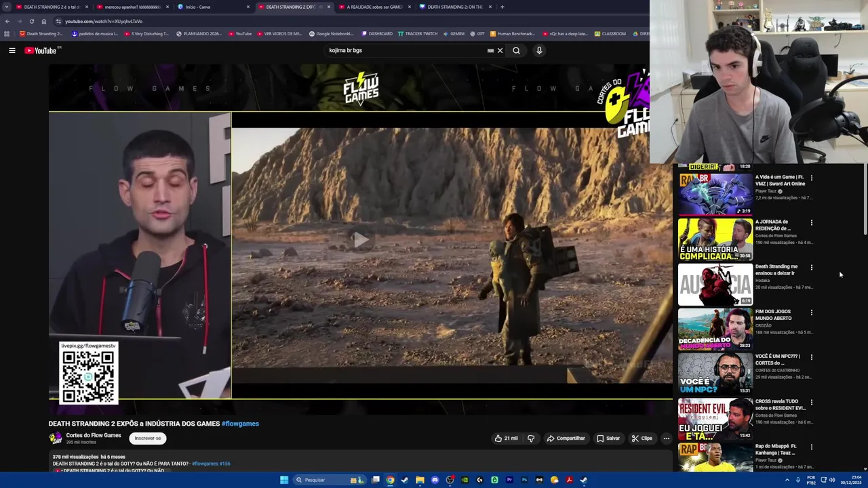Open Discord from the taskbar

[x=435, y=480]
